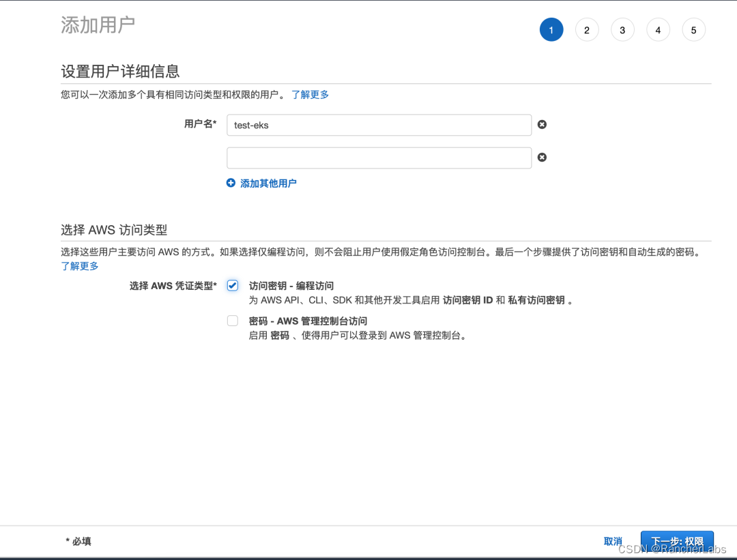Click the 设置用户详细信息 heading
This screenshot has height=560, width=737.
pos(120,72)
